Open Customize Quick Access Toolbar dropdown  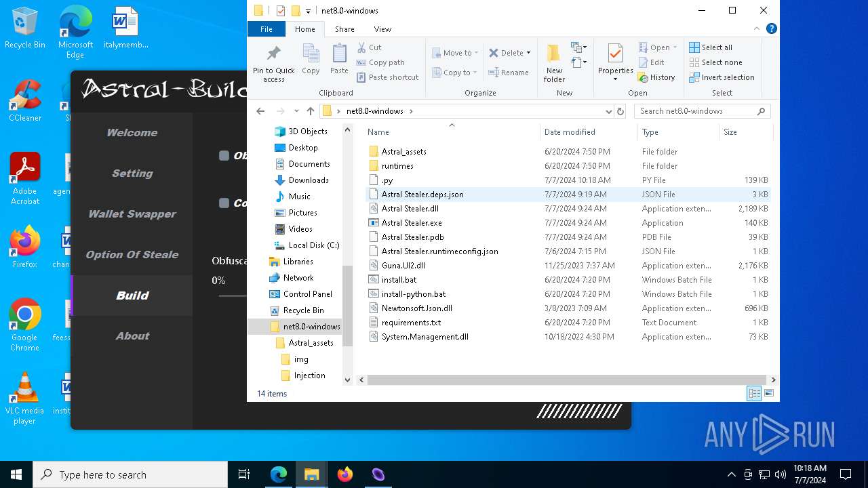click(308, 11)
